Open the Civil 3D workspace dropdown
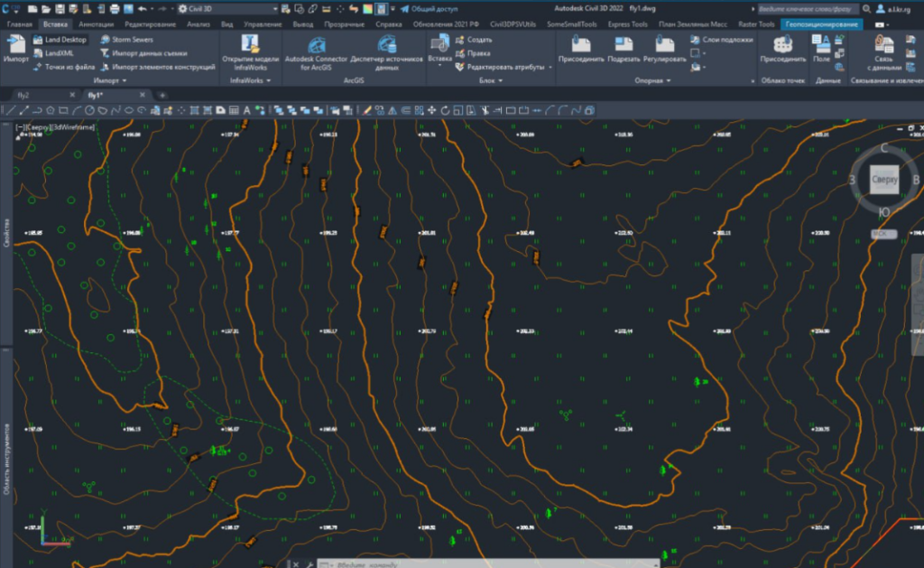The image size is (924, 568). (228, 9)
